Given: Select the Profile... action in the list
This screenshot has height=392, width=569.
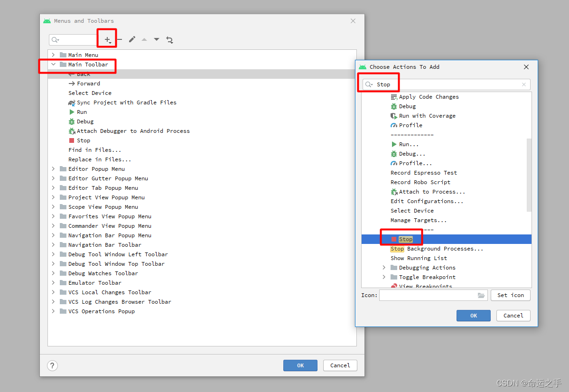Looking at the screenshot, I should click(x=411, y=163).
